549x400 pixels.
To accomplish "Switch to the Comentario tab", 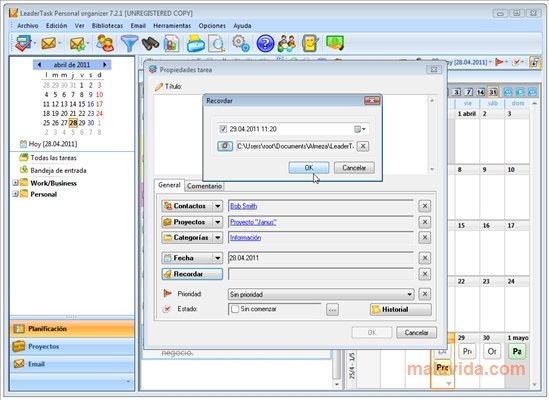I will tap(204, 186).
